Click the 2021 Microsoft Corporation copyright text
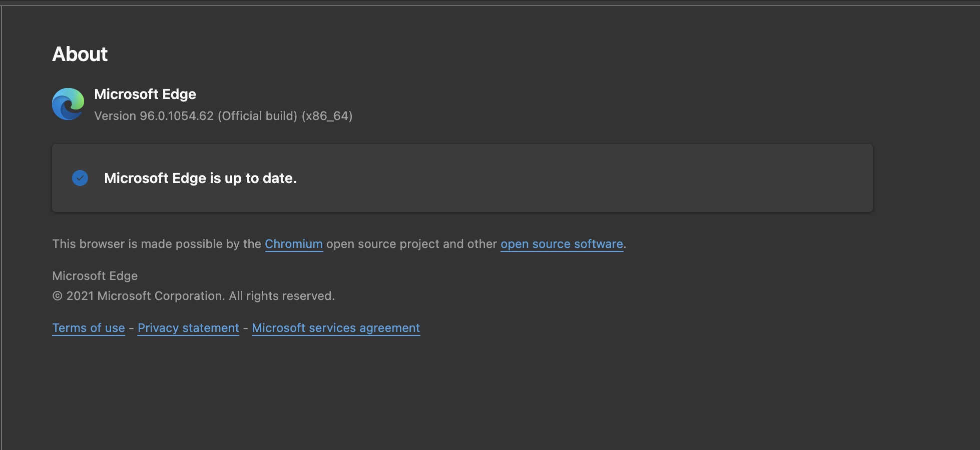 pyautogui.click(x=193, y=296)
